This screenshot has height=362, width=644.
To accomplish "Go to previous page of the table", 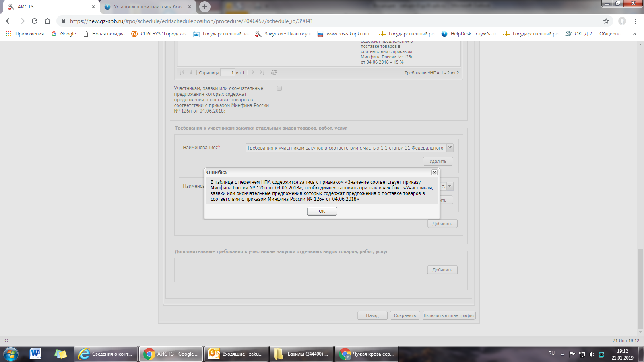I will coord(191,72).
